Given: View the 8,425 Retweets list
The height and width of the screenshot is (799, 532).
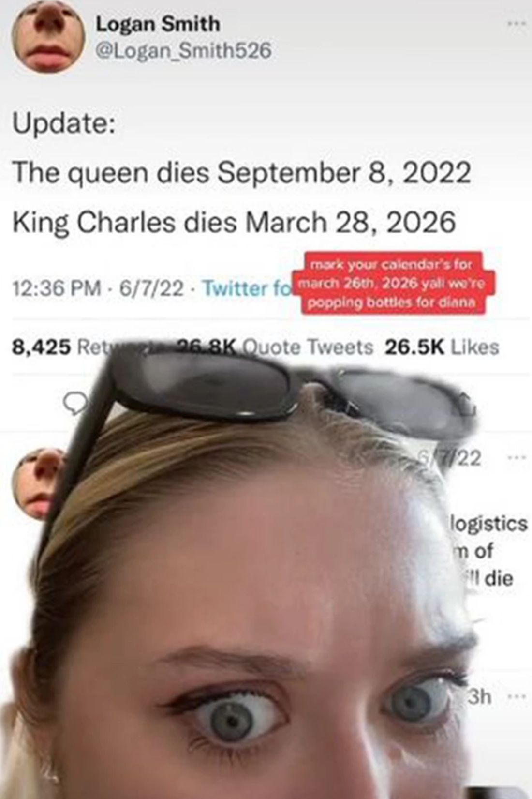Looking at the screenshot, I should tap(73, 347).
